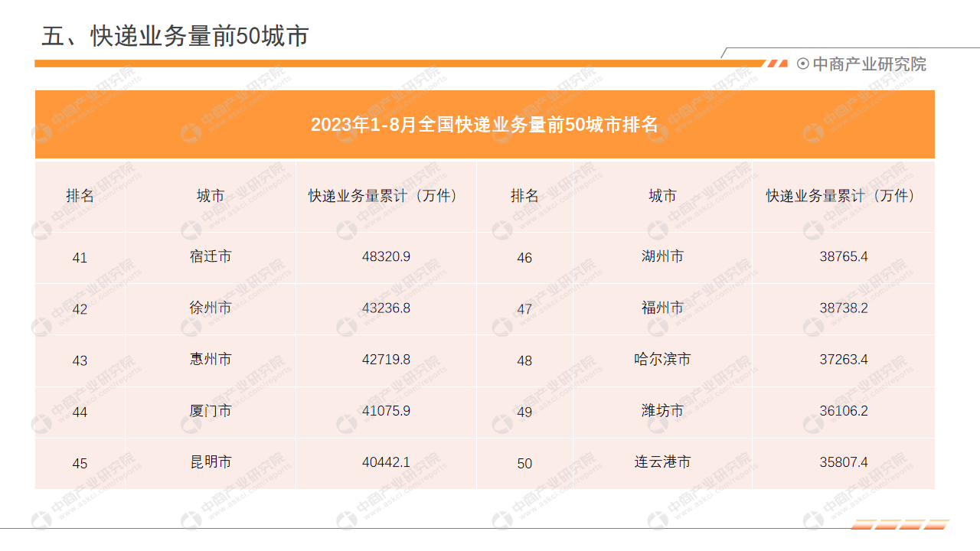Click the 湖州市 city cell
Screen dimensions: 980x551
[x=662, y=256]
